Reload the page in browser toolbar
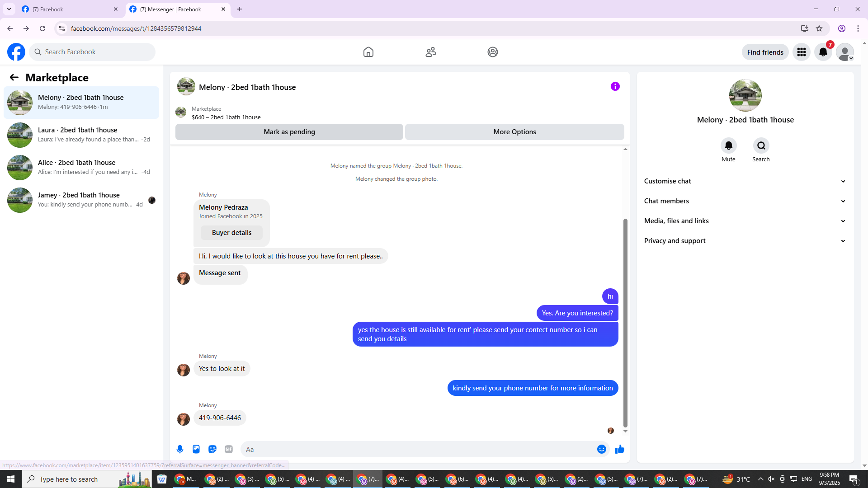The image size is (868, 488). pos(42,28)
